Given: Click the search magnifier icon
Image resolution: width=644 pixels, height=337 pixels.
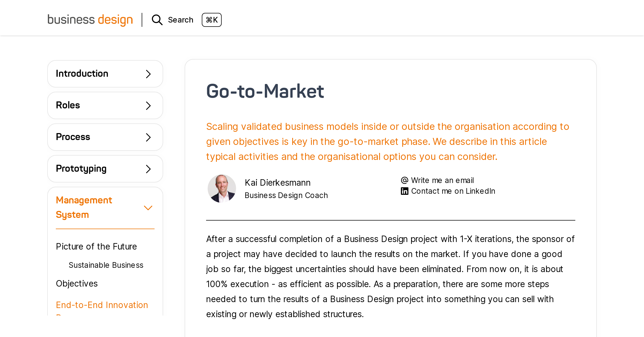Looking at the screenshot, I should 157,20.
